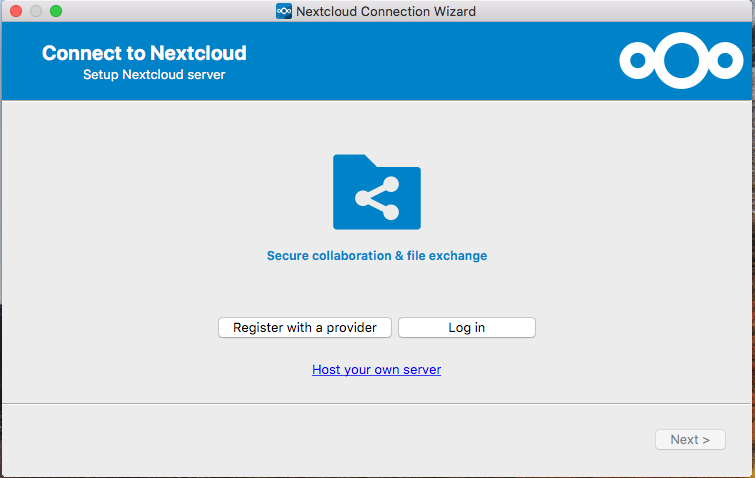Click the small Nextcloud icon in title bar
Viewport: 755px width, 478px height.
point(284,12)
